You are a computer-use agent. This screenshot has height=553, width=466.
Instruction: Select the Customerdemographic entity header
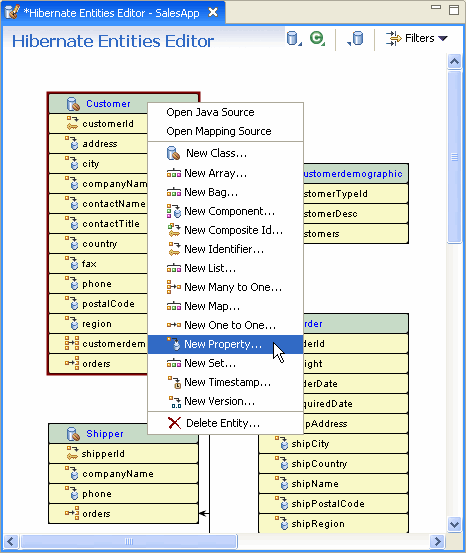coord(356,174)
